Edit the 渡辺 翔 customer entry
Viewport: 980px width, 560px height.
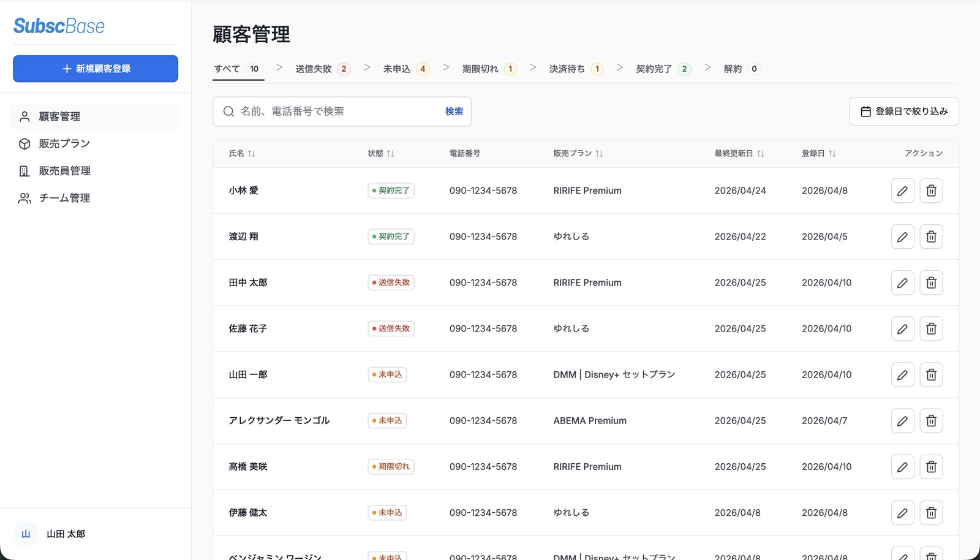(902, 236)
